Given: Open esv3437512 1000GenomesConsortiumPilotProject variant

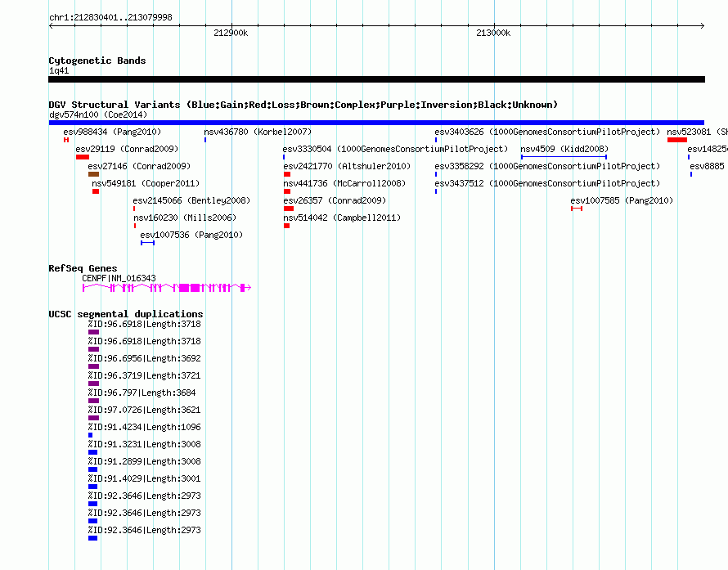Looking at the screenshot, I should tap(547, 183).
